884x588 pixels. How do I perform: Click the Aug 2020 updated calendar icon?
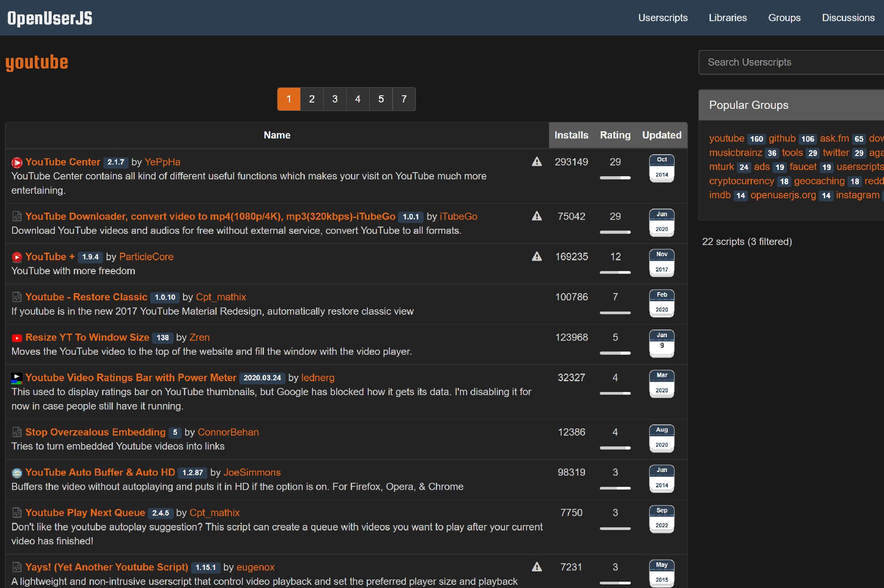coord(661,438)
